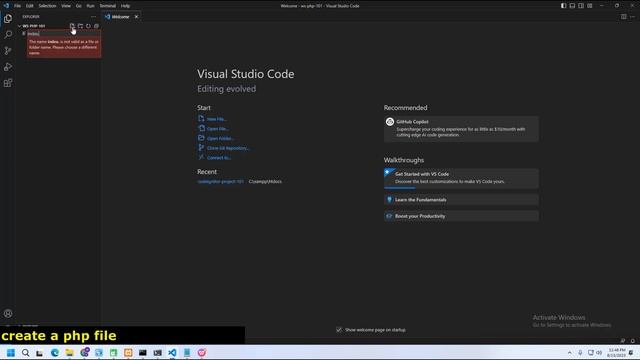Open the Extensions view

point(8,83)
